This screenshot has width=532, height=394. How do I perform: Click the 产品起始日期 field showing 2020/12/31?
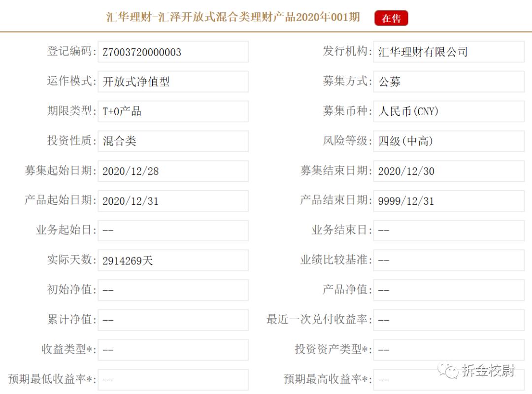point(172,200)
